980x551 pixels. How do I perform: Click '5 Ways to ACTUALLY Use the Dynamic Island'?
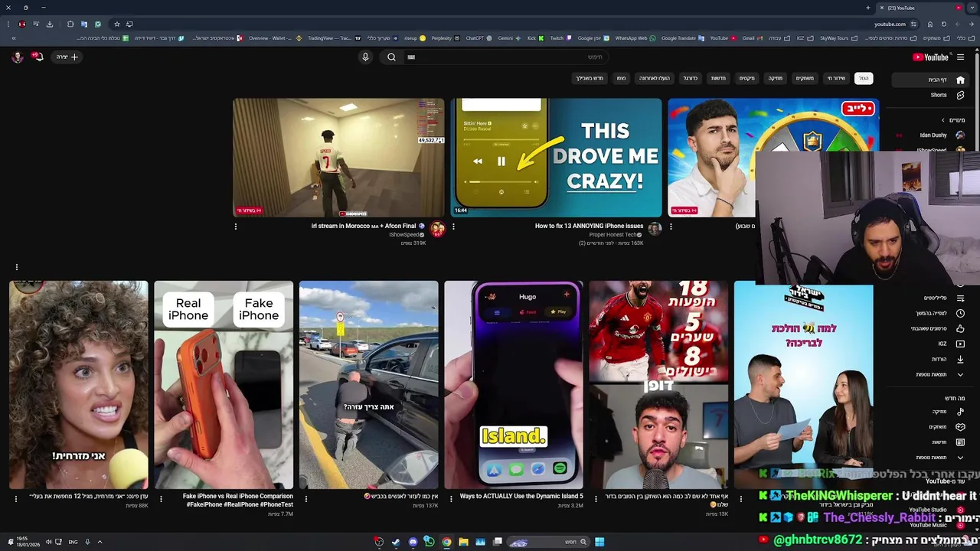(521, 497)
